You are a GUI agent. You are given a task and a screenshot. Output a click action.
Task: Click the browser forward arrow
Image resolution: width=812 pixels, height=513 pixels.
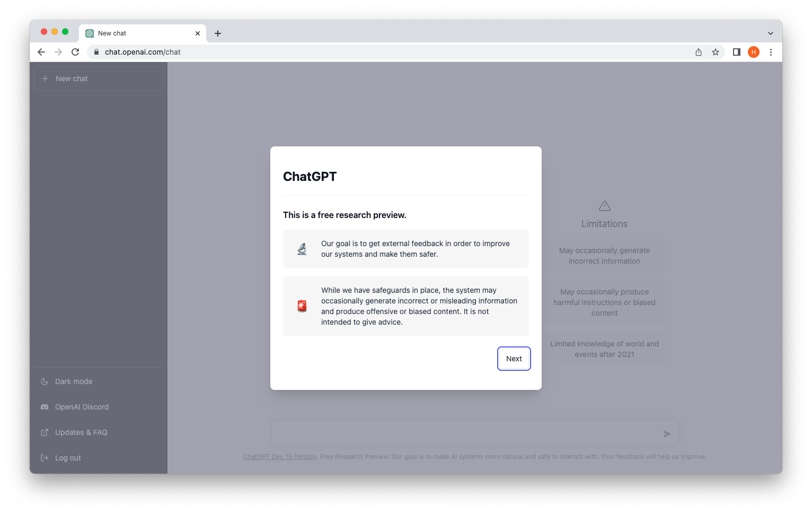pos(58,52)
